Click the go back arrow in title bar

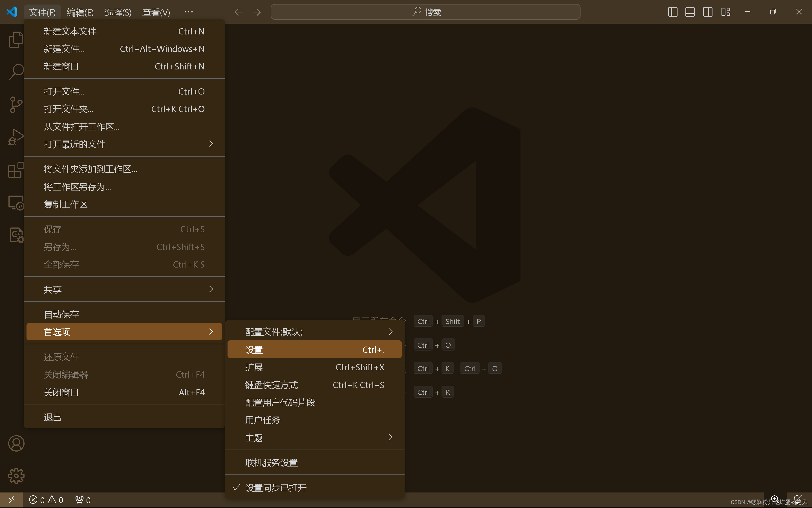click(x=239, y=12)
